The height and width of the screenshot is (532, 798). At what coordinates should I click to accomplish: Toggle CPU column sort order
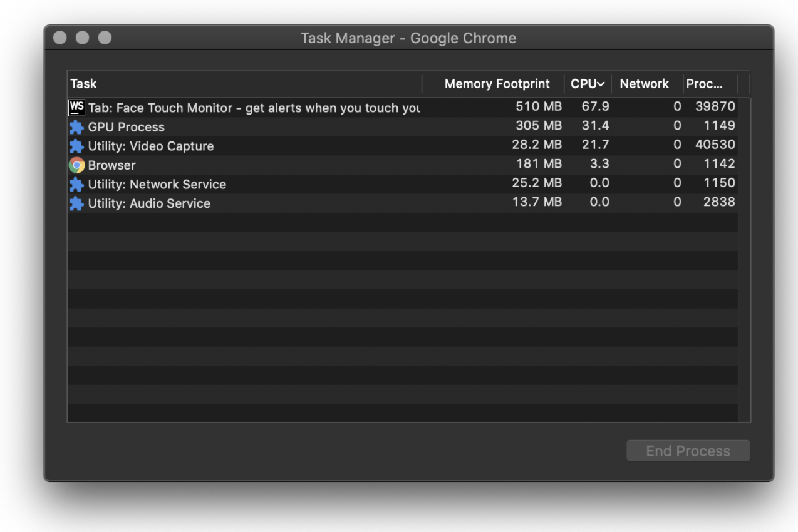(588, 84)
